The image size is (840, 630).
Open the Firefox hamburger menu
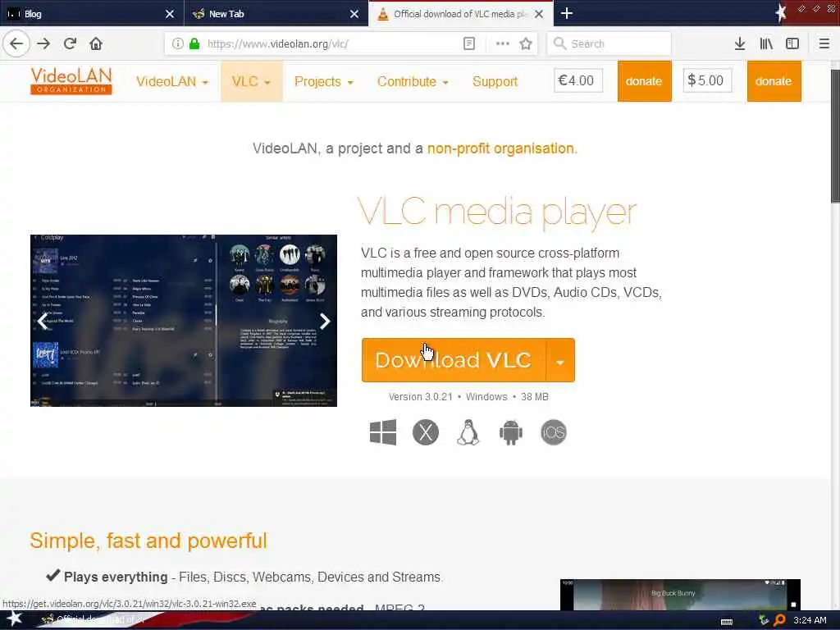[x=824, y=43]
